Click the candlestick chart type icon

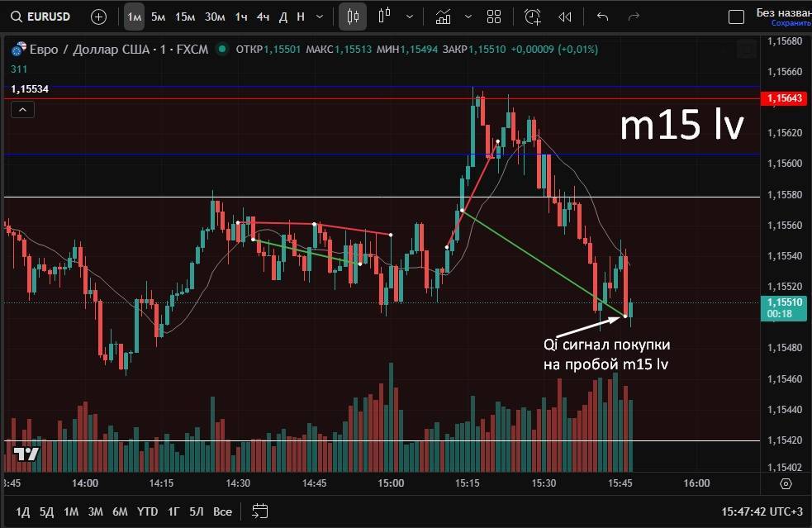click(x=354, y=17)
